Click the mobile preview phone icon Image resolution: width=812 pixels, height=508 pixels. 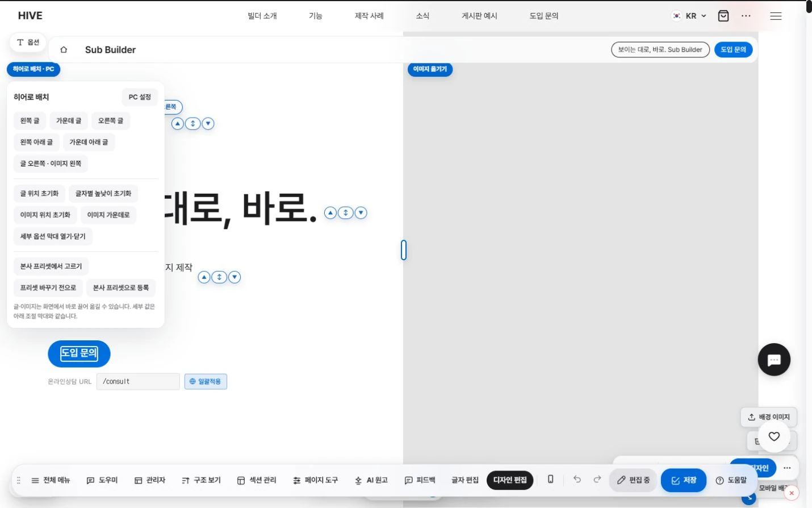pos(550,480)
